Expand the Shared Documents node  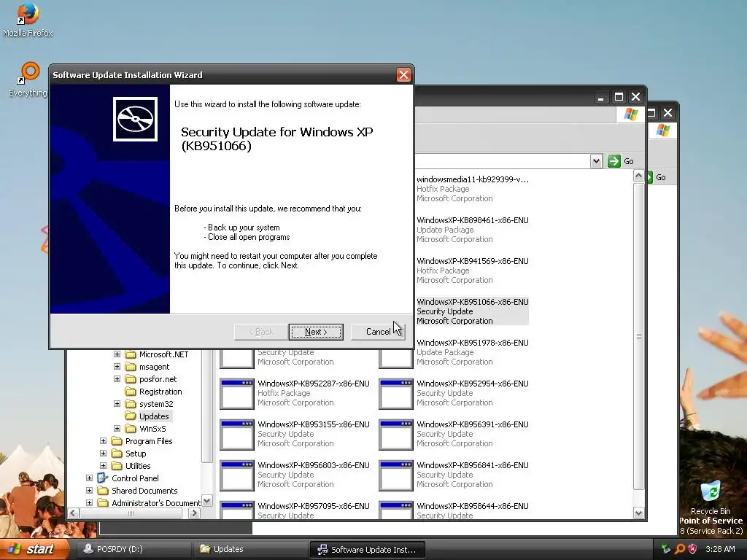[89, 491]
